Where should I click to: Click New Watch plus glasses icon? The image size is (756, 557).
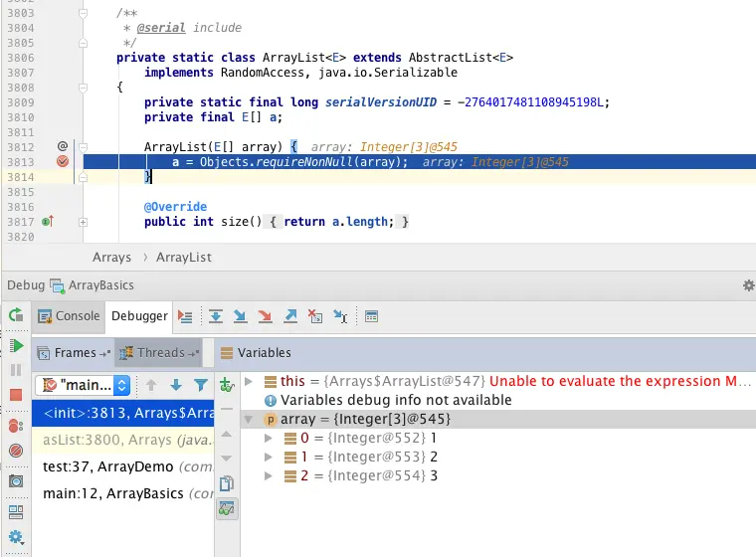click(x=227, y=385)
